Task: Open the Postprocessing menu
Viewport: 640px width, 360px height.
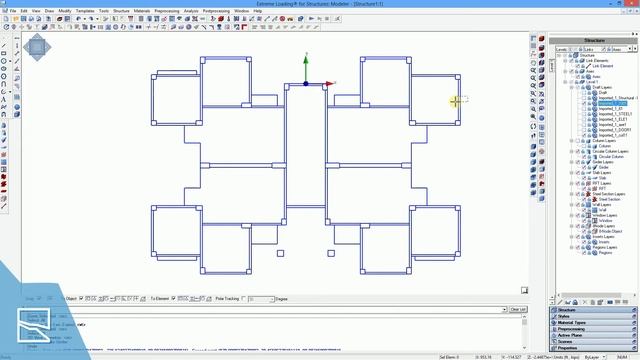Action: click(x=216, y=11)
